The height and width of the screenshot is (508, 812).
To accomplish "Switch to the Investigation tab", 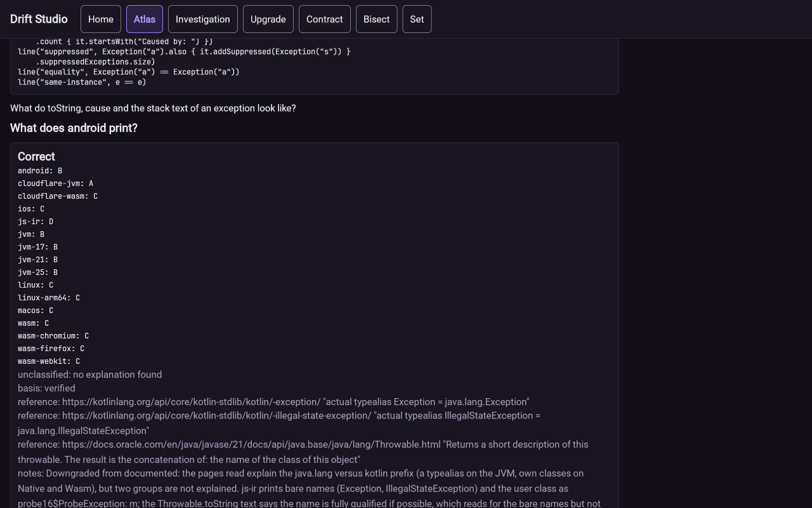I will [x=203, y=19].
